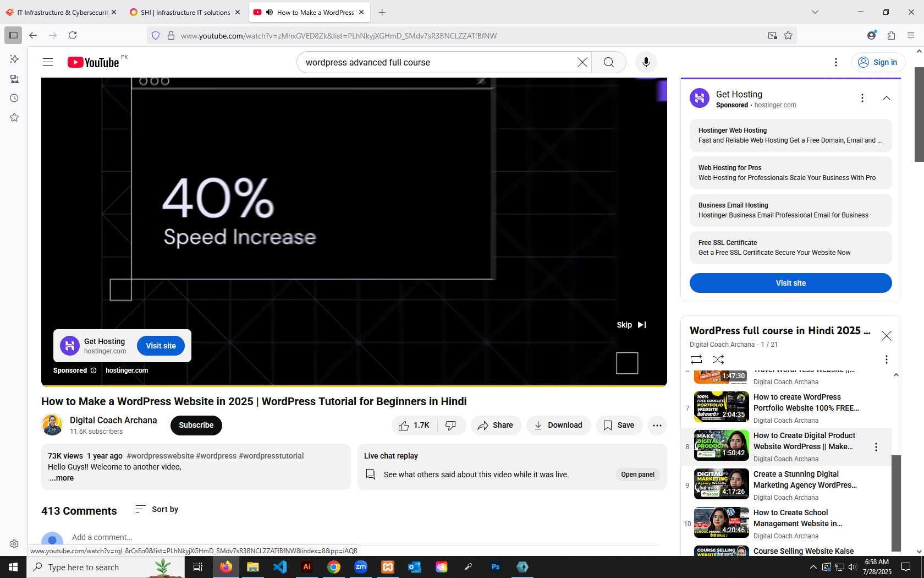Open sidebar settings gear
924x578 pixels.
[14, 544]
